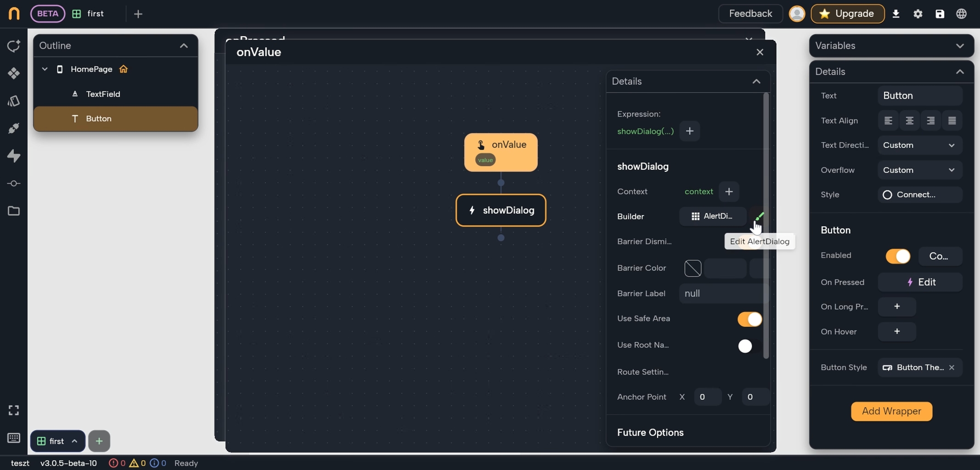Expand the Variables panel
Image resolution: width=980 pixels, height=470 pixels.
pos(960,46)
